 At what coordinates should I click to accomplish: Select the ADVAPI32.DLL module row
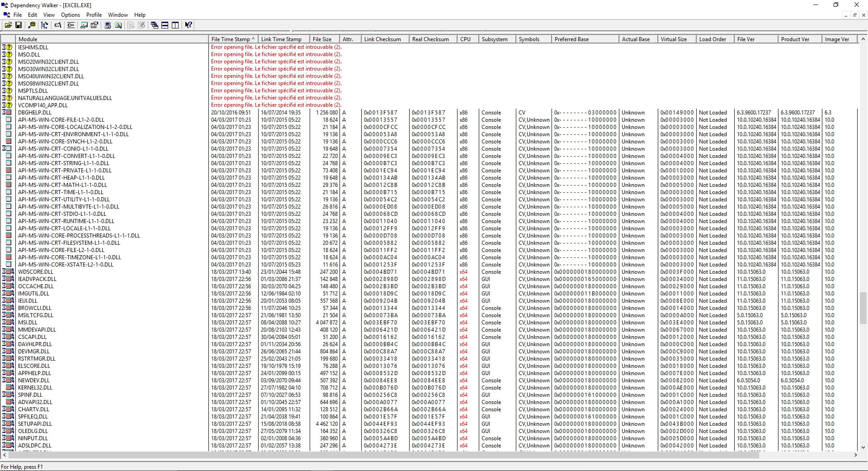[429, 402]
